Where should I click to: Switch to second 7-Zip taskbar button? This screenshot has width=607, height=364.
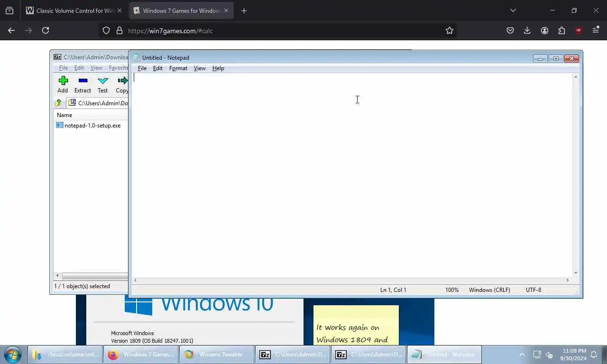368,355
